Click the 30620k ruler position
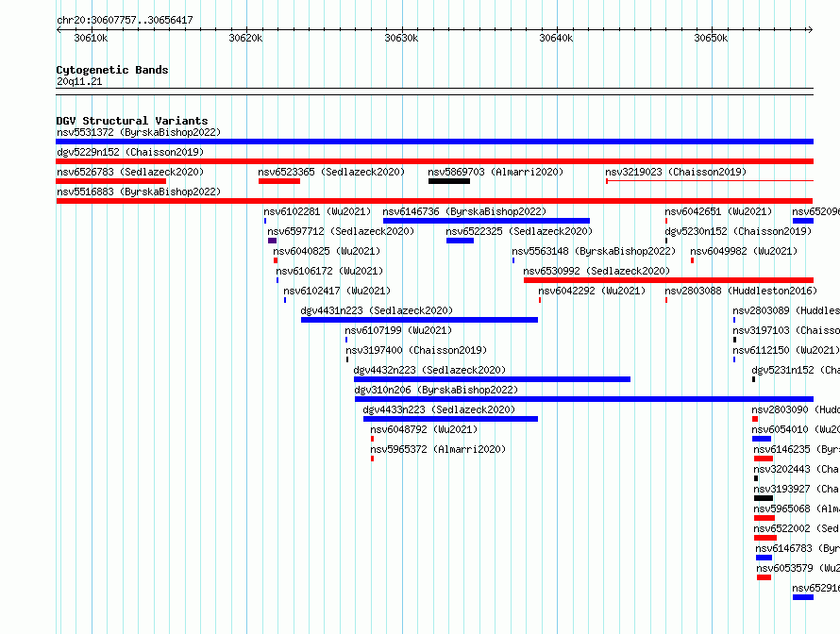The image size is (840, 634). coord(246,38)
